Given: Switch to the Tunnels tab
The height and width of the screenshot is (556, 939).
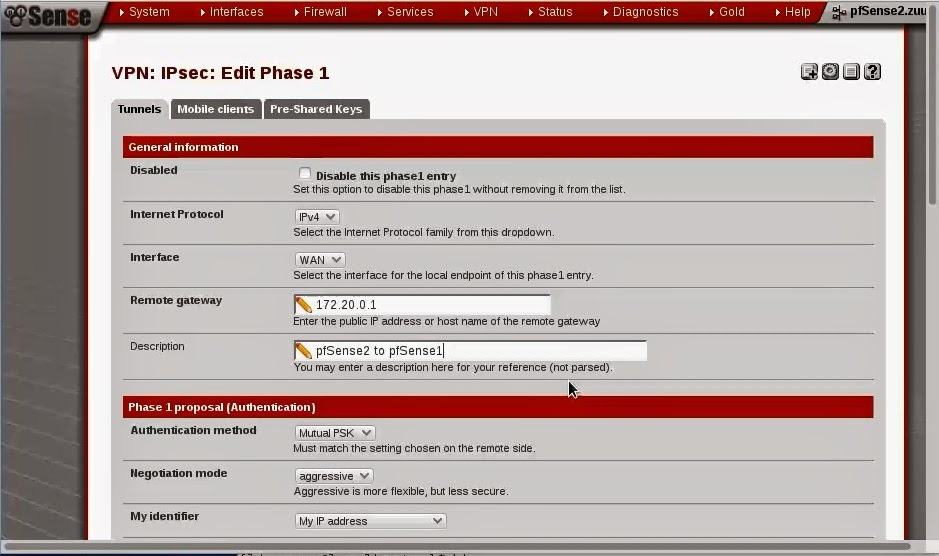Looking at the screenshot, I should point(140,109).
